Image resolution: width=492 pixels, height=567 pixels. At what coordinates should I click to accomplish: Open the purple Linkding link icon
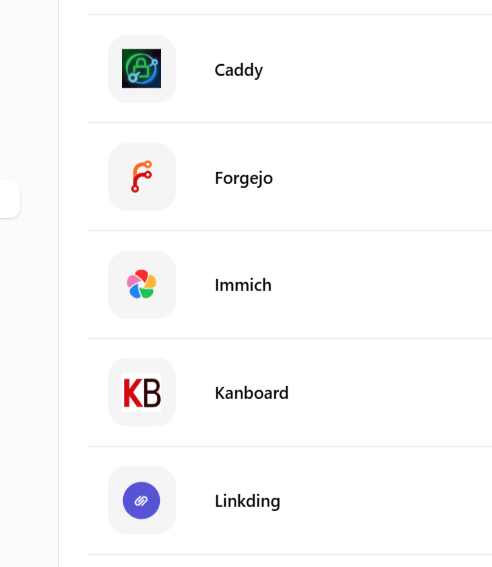coord(141,500)
